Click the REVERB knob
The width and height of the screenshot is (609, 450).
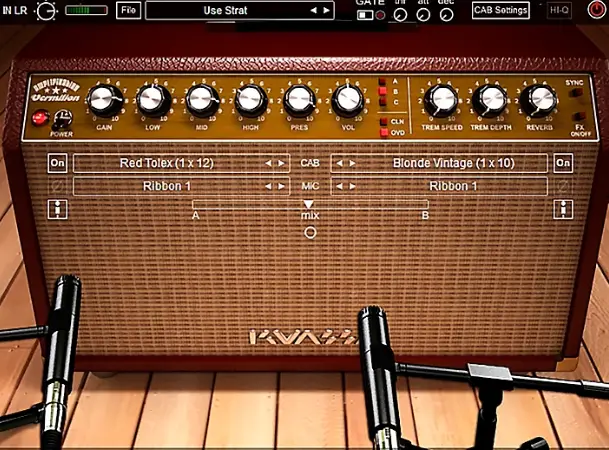click(539, 101)
